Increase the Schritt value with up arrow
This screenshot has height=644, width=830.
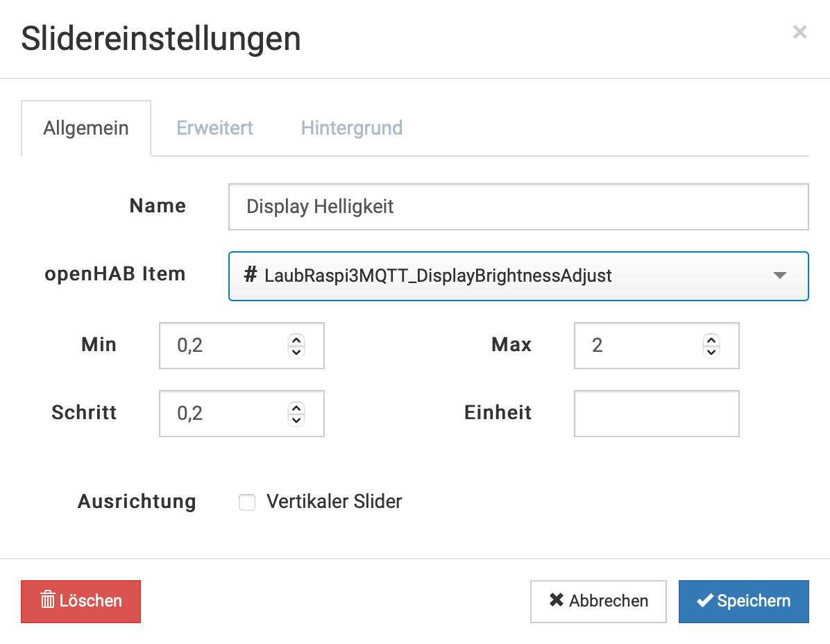tap(296, 408)
